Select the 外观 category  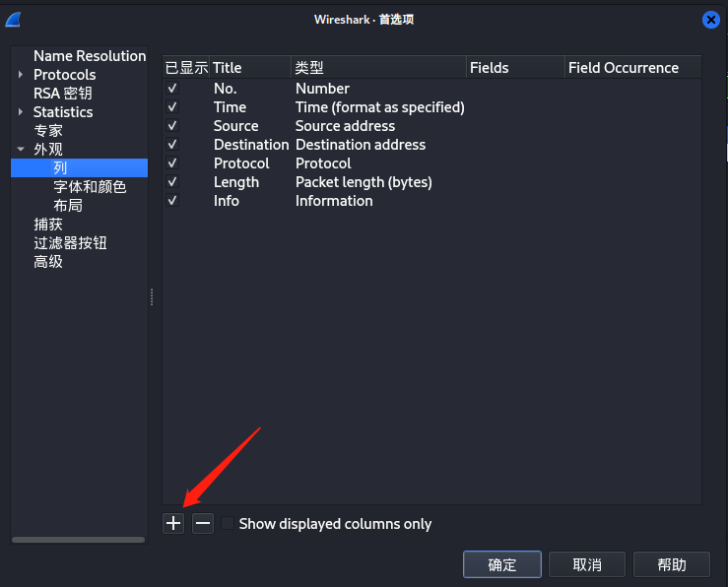click(x=48, y=150)
